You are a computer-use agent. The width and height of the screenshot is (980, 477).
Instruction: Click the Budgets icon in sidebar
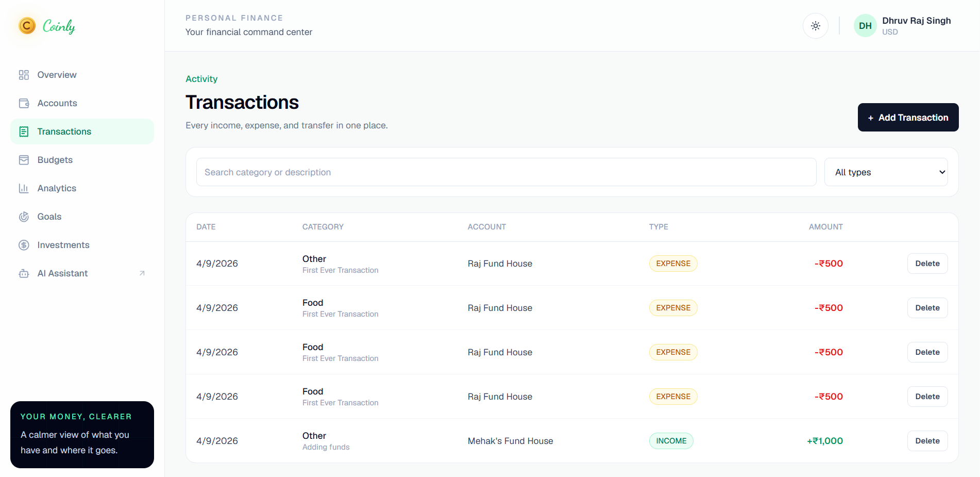point(24,160)
